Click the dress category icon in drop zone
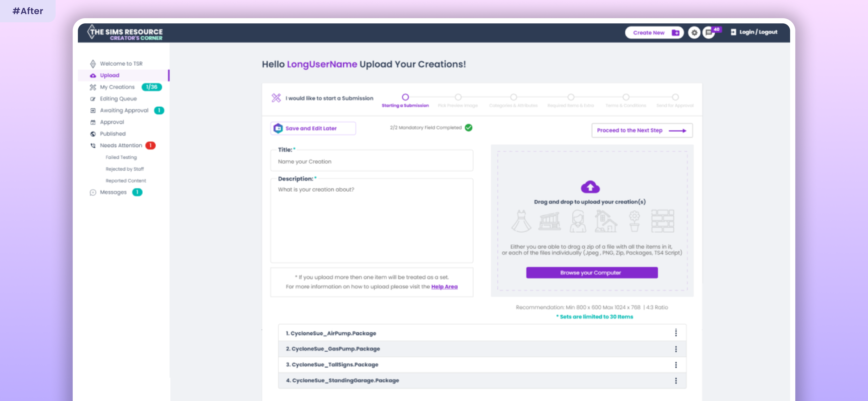 pos(521,221)
